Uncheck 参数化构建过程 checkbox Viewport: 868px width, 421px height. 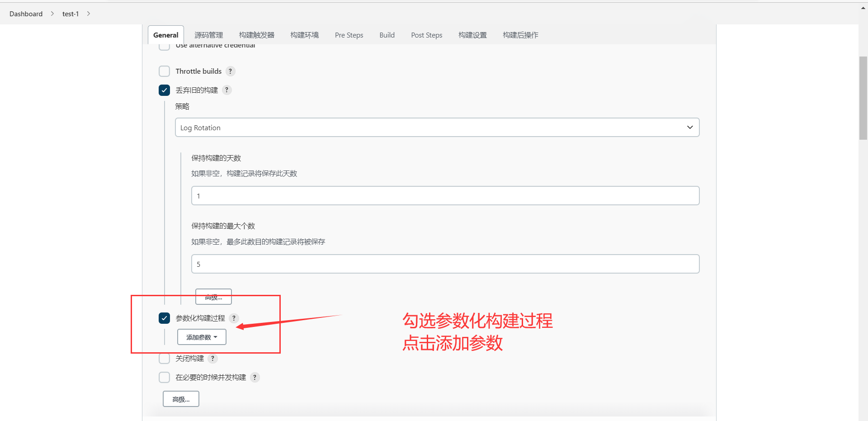pos(165,318)
